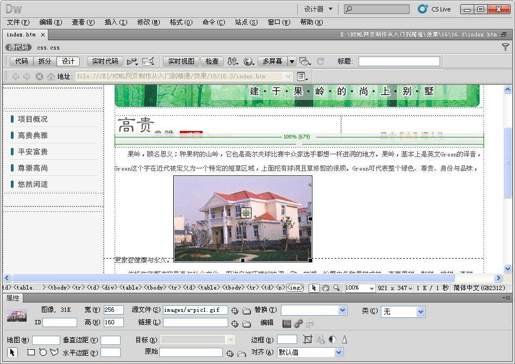Click the sharpen image icon
Viewport: 515px width, 364px height.
click(345, 340)
